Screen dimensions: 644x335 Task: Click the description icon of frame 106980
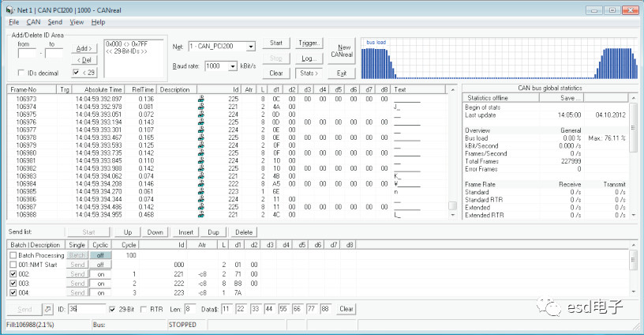tap(201, 153)
